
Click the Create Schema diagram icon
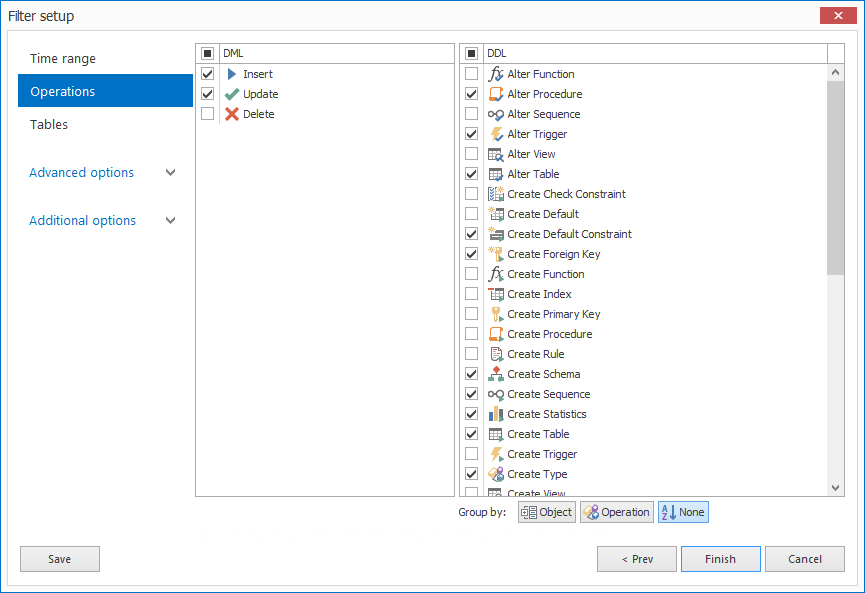pos(496,374)
